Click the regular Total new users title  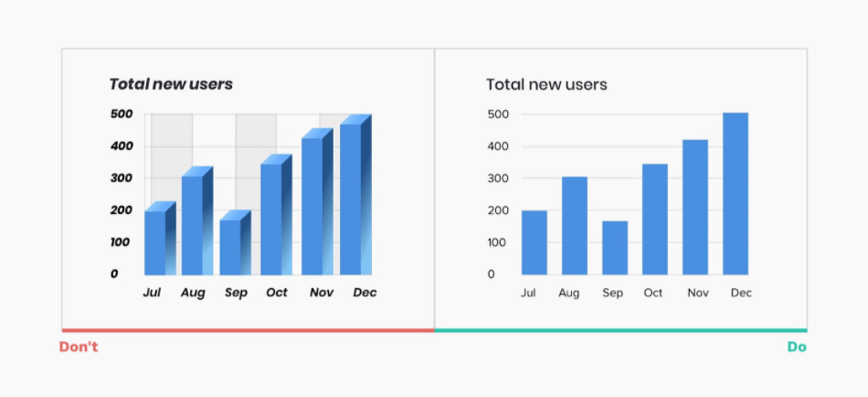546,84
